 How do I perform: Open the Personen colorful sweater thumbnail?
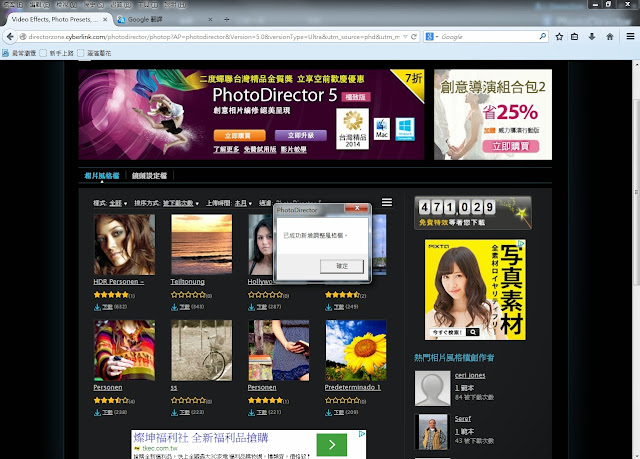124,350
